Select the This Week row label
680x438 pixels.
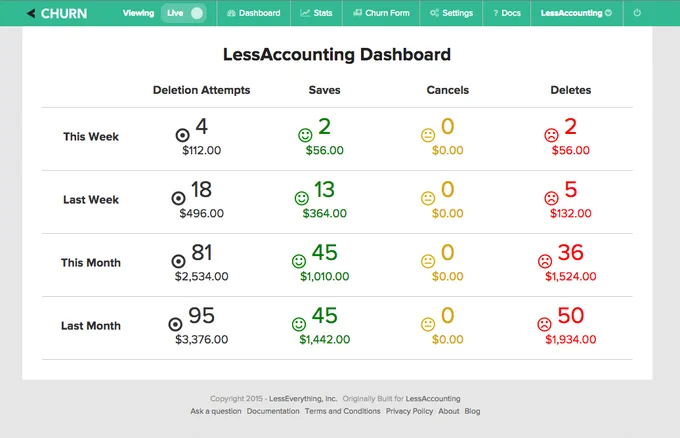[91, 137]
